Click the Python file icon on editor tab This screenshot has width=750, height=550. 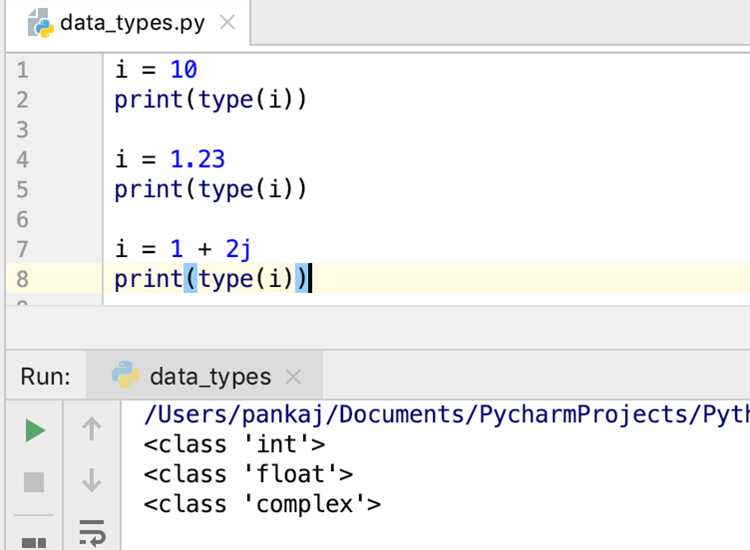pos(40,22)
